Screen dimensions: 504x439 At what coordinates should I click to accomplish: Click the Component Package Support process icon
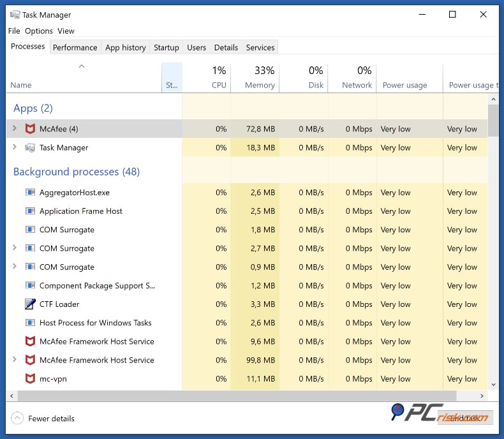click(30, 286)
